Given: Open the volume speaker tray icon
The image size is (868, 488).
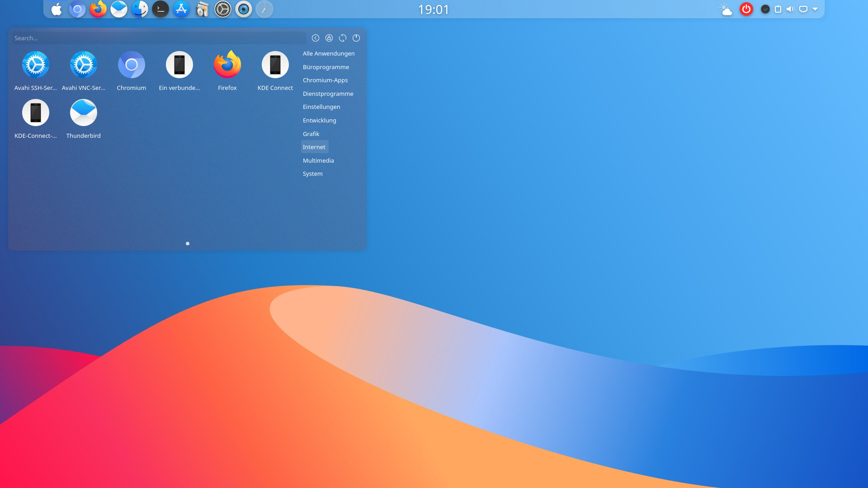Looking at the screenshot, I should (x=790, y=9).
